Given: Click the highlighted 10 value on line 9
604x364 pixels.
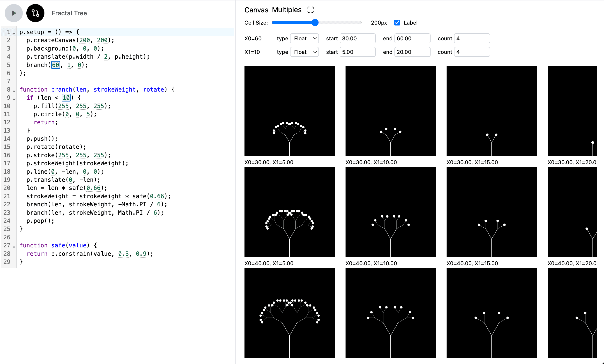Looking at the screenshot, I should pos(66,98).
